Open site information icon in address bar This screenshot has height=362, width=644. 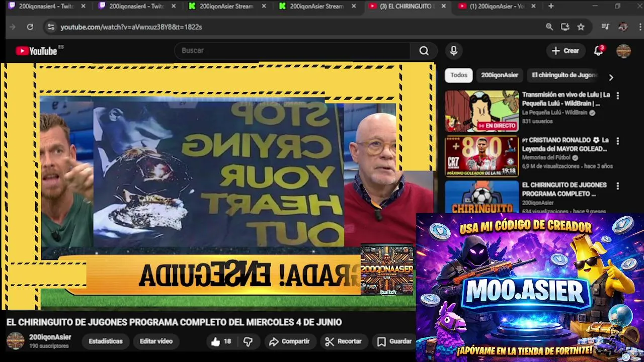click(x=51, y=27)
